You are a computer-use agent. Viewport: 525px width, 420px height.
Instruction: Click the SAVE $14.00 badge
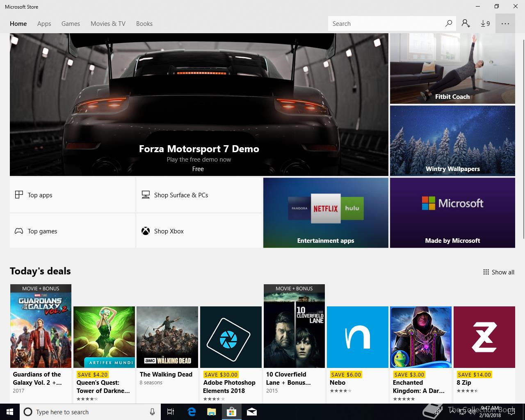click(x=474, y=374)
